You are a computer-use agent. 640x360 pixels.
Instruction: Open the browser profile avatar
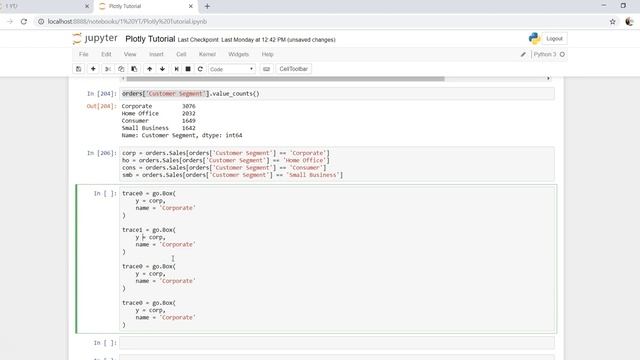click(629, 22)
